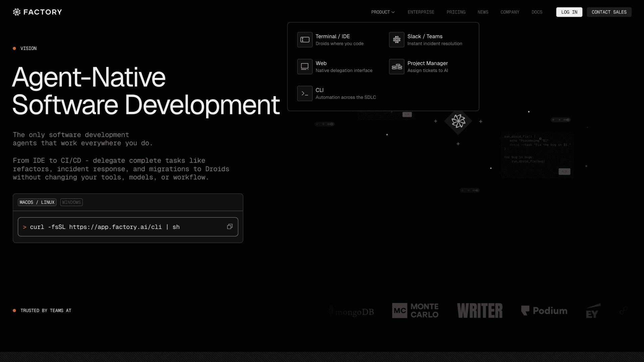
Task: Switch to the macOS / Linux tab
Action: 37,202
